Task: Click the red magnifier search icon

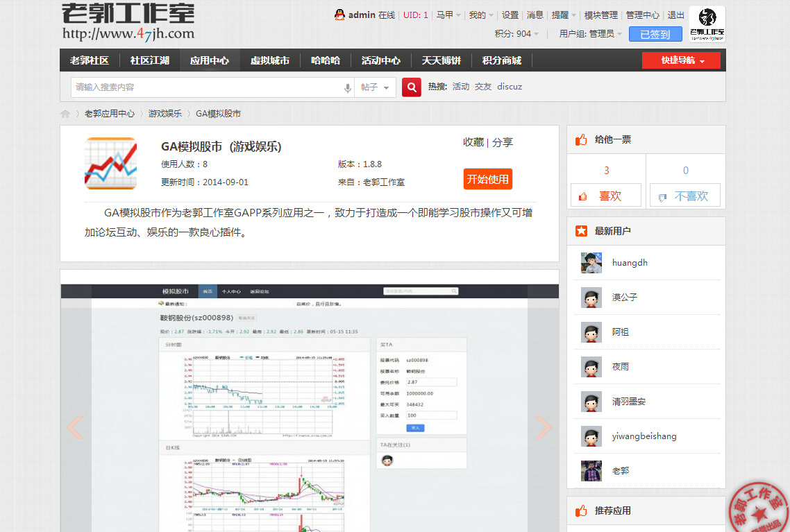Action: (x=411, y=88)
